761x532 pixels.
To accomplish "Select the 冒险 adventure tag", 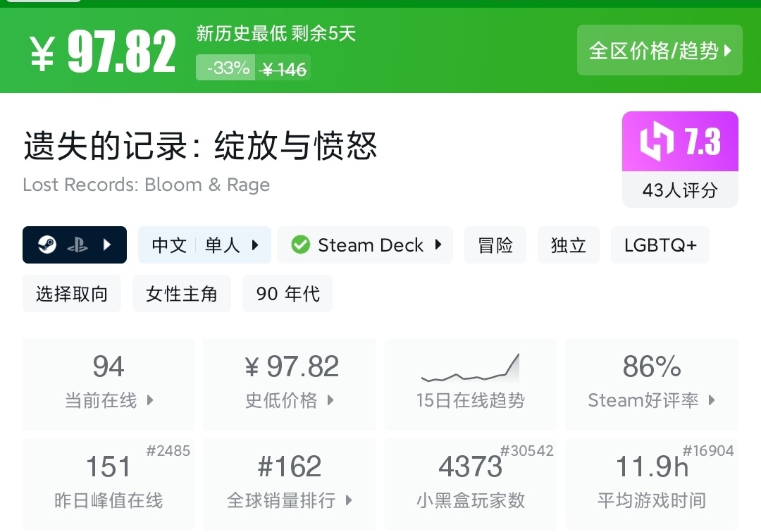I will click(495, 245).
